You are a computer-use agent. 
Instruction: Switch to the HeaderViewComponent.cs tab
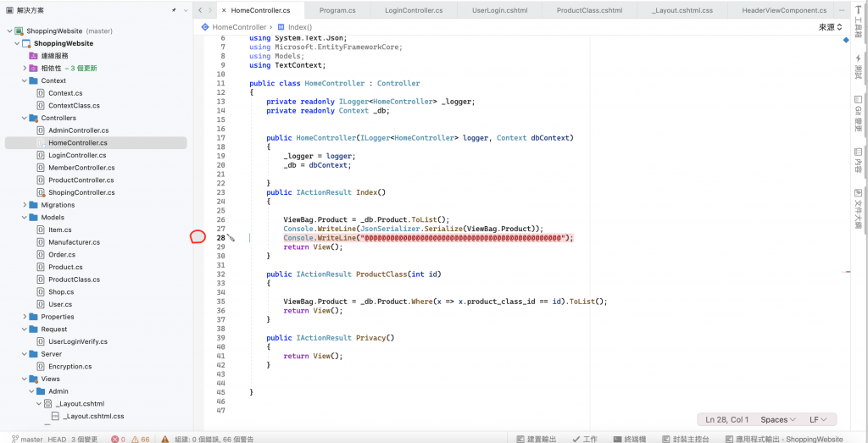tap(784, 10)
